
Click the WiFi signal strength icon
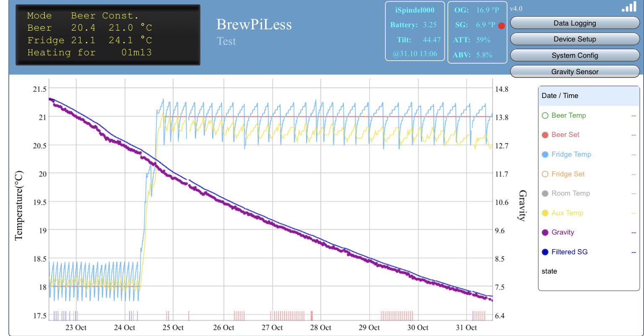(628, 8)
